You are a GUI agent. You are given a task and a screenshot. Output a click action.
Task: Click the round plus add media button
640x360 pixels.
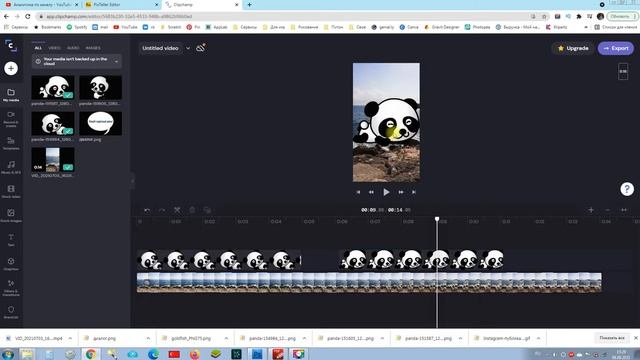pos(11,68)
